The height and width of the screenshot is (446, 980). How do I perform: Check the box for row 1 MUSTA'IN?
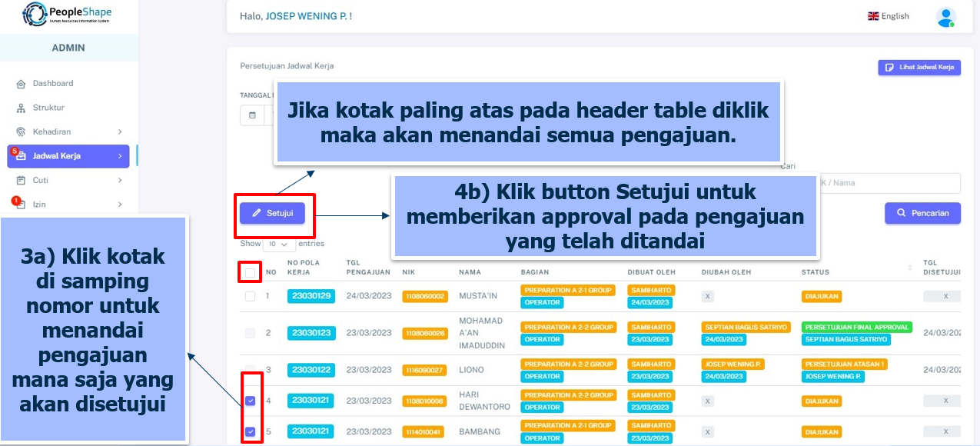tap(250, 296)
